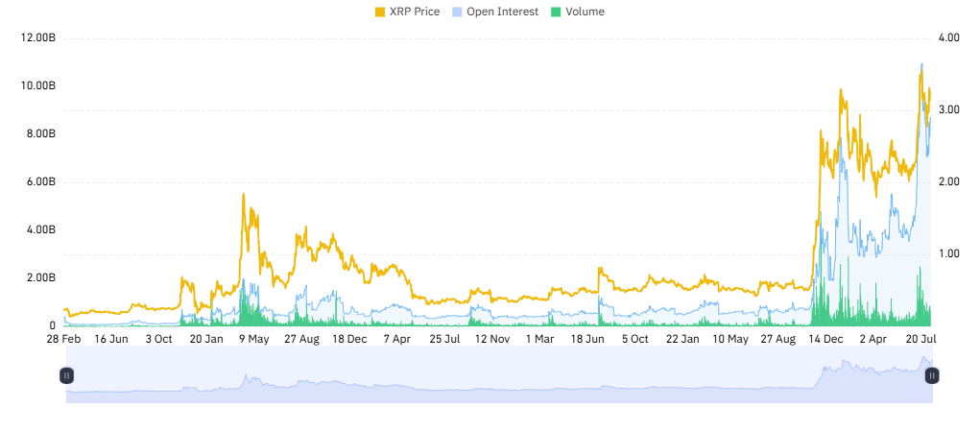This screenshot has width=980, height=432.
Task: Toggle the Open Interest legend series
Action: coord(493,12)
